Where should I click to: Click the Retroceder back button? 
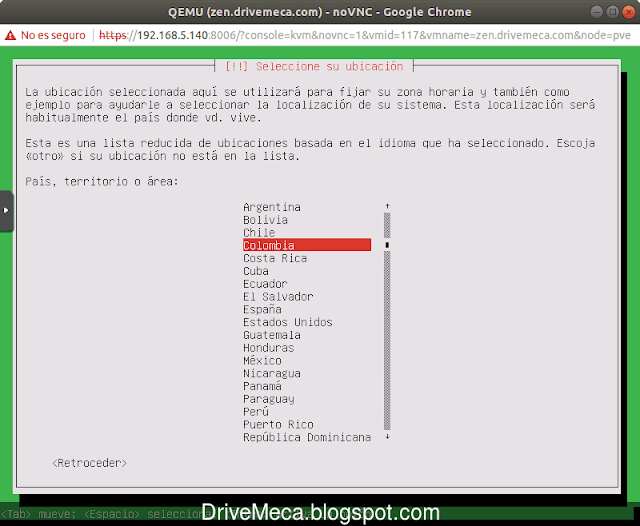(89, 463)
